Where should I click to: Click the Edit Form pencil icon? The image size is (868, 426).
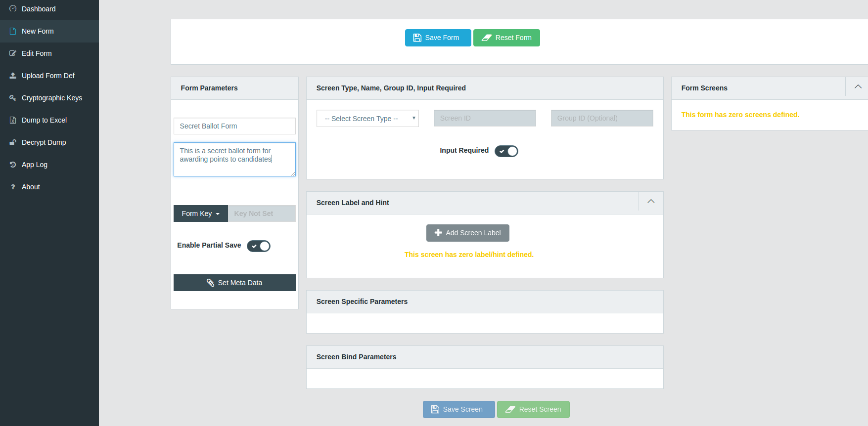(13, 53)
